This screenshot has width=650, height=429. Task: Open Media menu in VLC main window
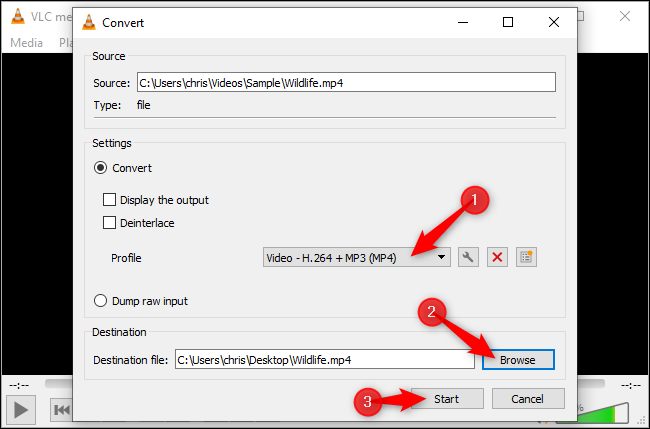coord(26,43)
